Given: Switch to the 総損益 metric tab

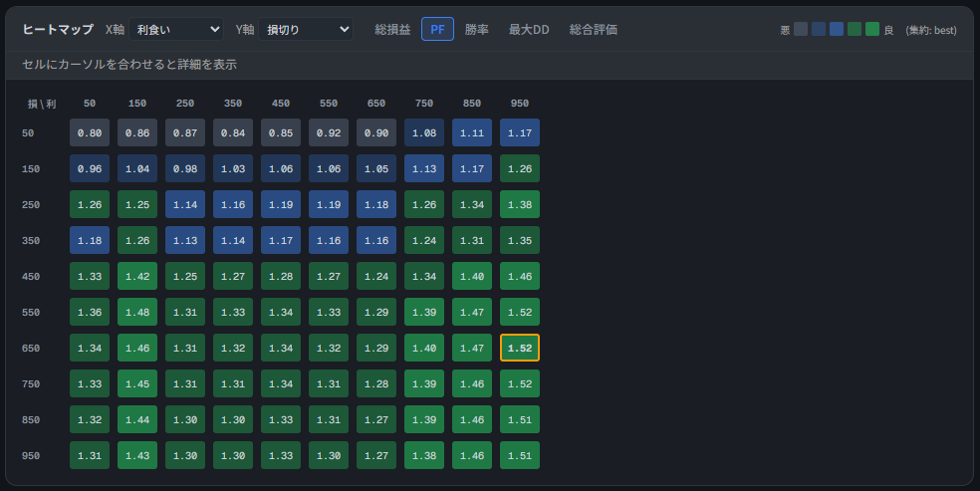Looking at the screenshot, I should [x=392, y=29].
